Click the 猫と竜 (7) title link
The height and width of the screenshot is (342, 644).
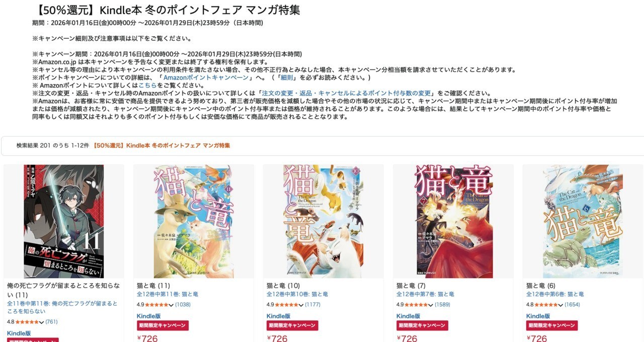pyautogui.click(x=411, y=286)
